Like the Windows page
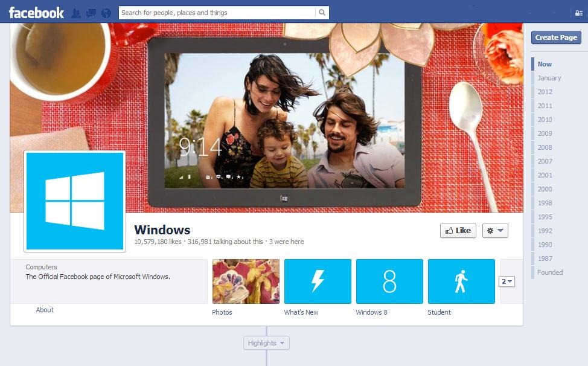Viewport: 588px width, 366px height. point(458,231)
